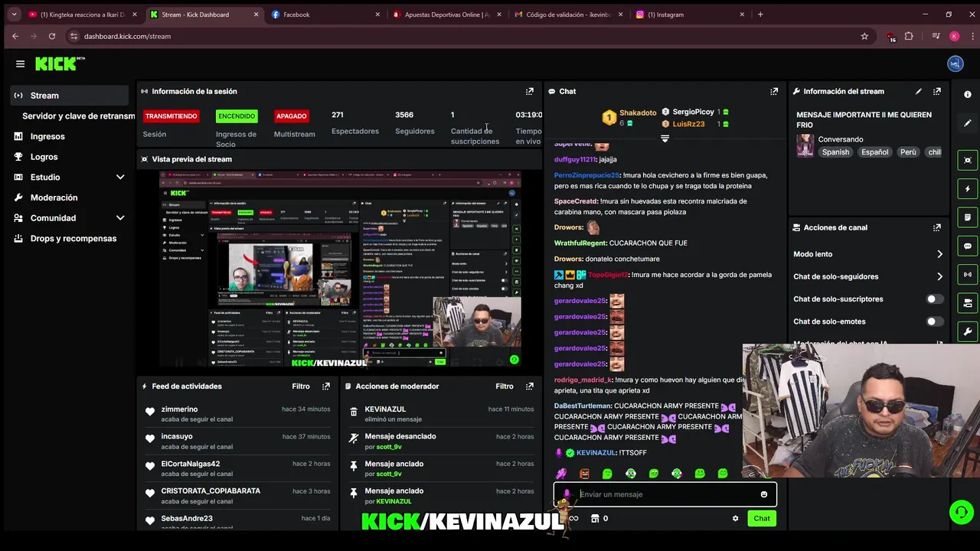Bookmark this page with the star icon
This screenshot has height=551, width=980.
pyautogui.click(x=864, y=36)
